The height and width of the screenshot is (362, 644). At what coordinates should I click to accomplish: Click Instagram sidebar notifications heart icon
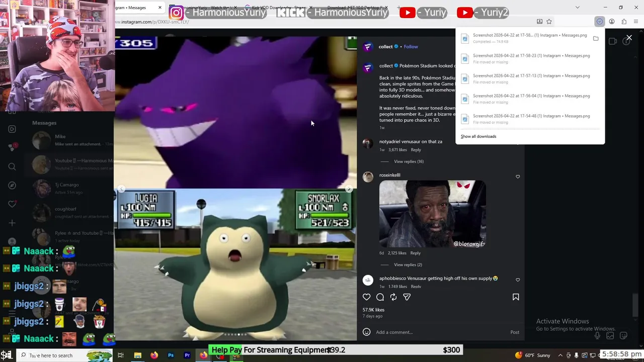coord(12,204)
